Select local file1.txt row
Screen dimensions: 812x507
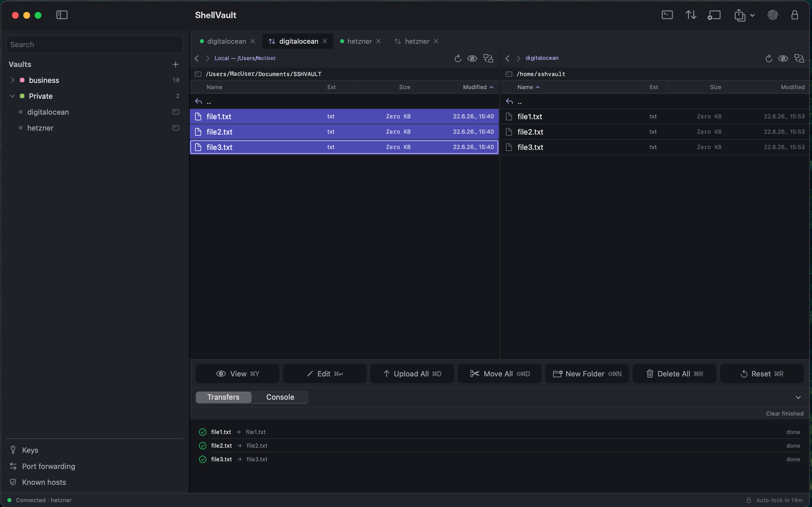[344, 116]
